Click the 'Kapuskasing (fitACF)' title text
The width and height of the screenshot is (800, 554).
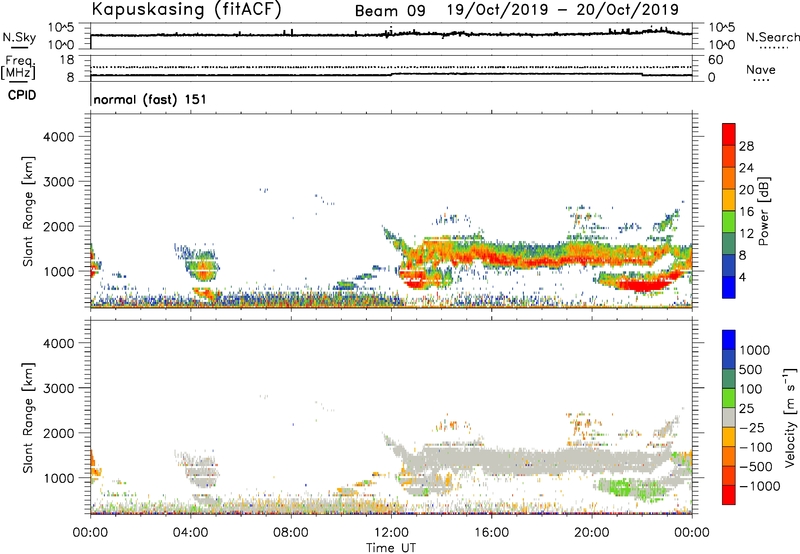[186, 10]
